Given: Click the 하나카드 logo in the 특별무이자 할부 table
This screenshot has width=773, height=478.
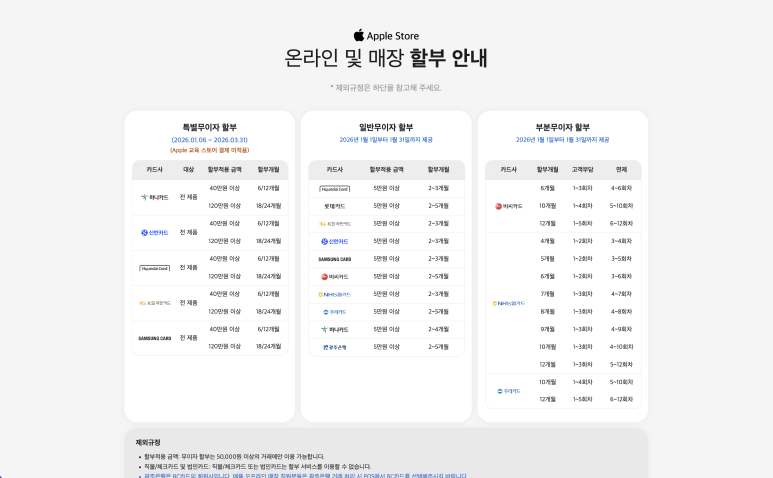Looking at the screenshot, I should pos(154,197).
